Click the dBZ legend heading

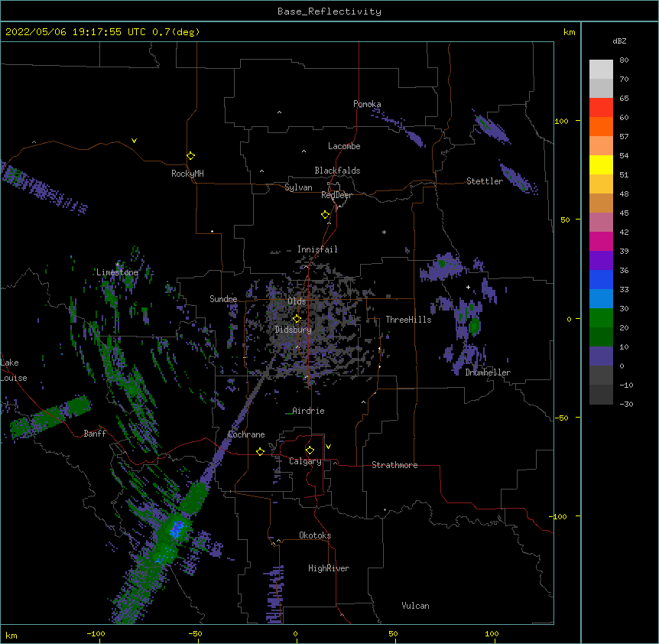[619, 41]
